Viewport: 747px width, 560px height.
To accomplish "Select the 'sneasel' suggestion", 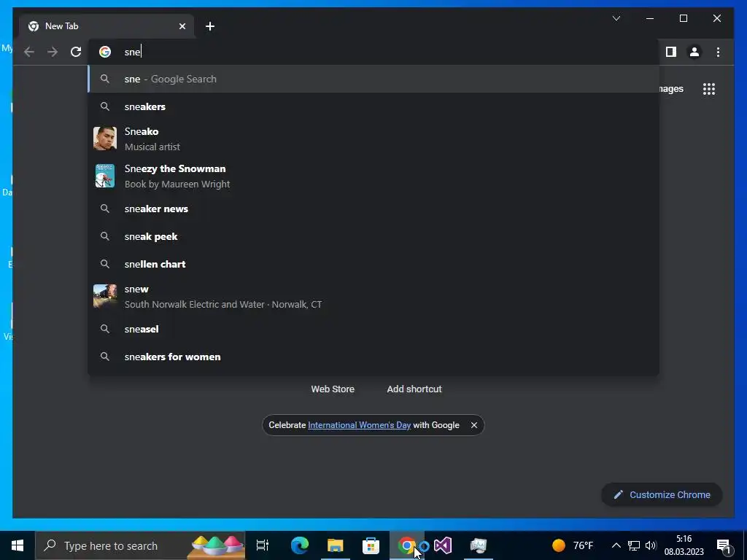I will coord(373,329).
